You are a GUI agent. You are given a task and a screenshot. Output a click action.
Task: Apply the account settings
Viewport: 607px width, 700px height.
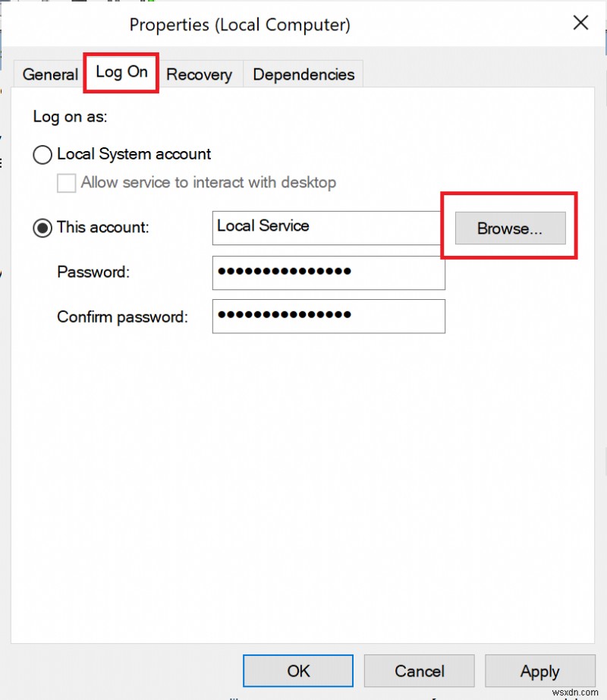[x=540, y=671]
